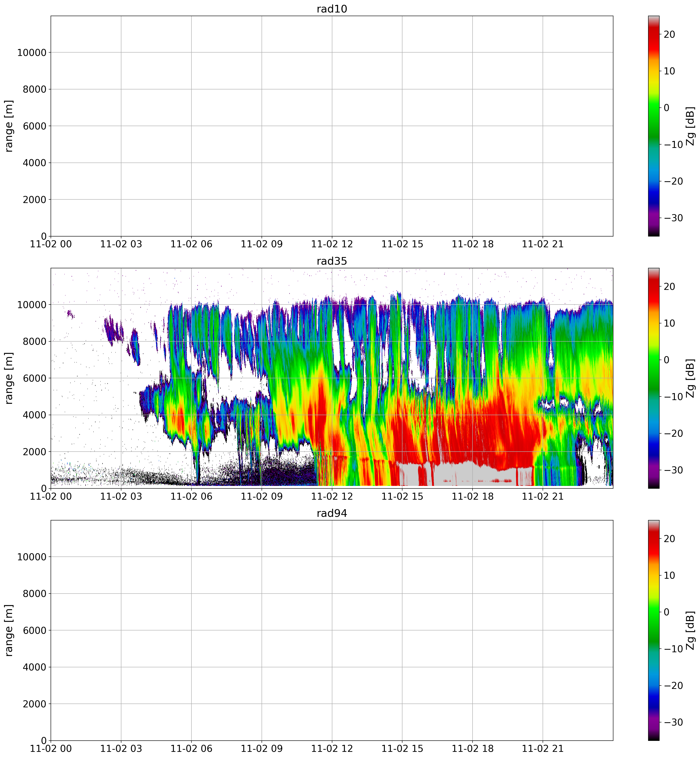Click the '4000' y-axis tick of the rad94 plot
The height and width of the screenshot is (758, 700).
coord(35,667)
